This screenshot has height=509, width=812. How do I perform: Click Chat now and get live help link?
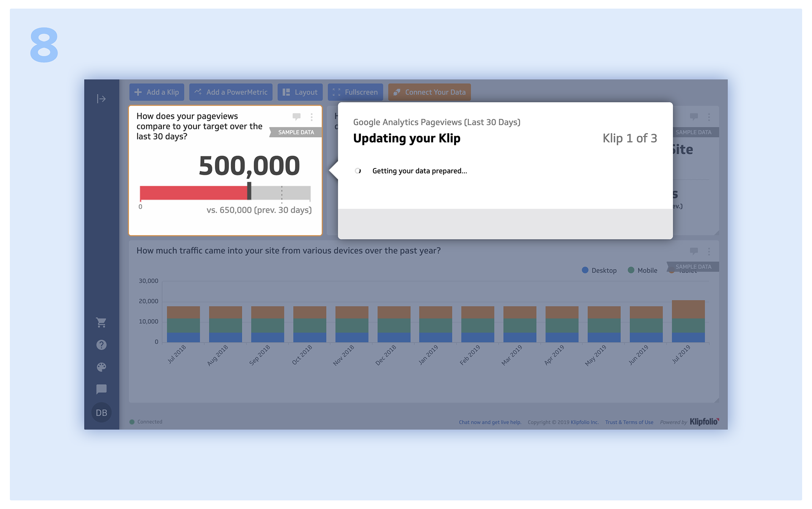pyautogui.click(x=490, y=422)
